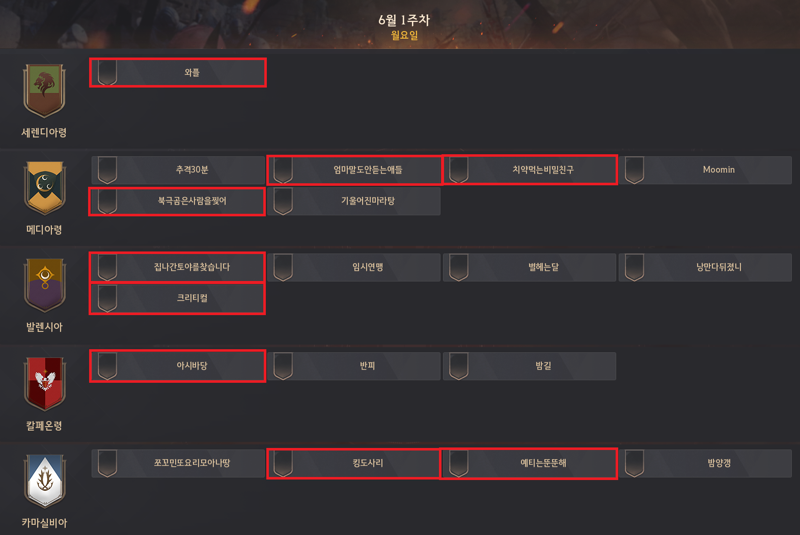Click the crest icon beside 밤양갱
The height and width of the screenshot is (535, 800).
pyautogui.click(x=634, y=463)
